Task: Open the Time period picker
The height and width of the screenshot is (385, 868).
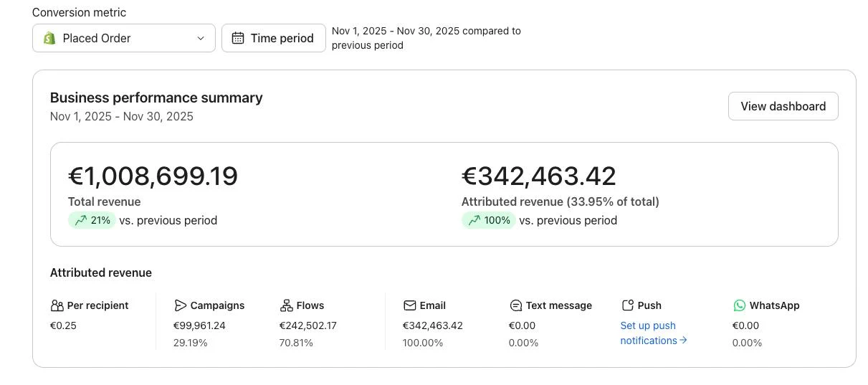Action: coord(273,38)
